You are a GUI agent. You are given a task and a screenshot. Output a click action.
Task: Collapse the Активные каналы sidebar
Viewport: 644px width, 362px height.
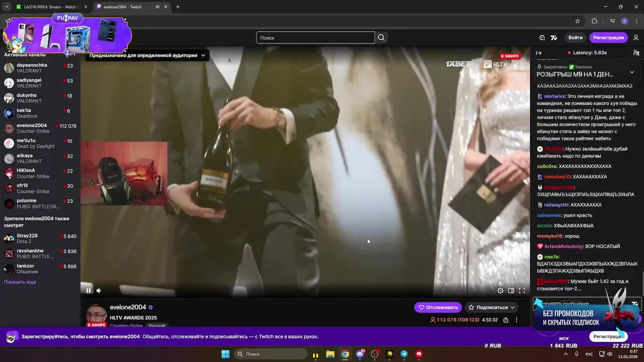pyautogui.click(x=72, y=54)
